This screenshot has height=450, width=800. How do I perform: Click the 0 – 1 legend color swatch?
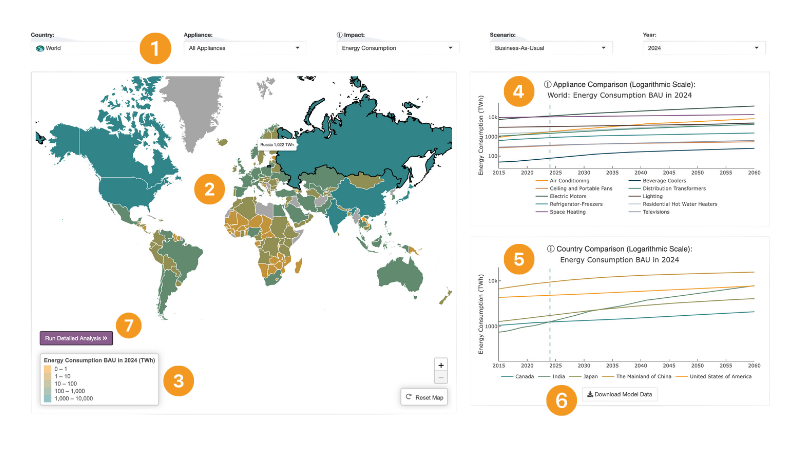pos(47,369)
